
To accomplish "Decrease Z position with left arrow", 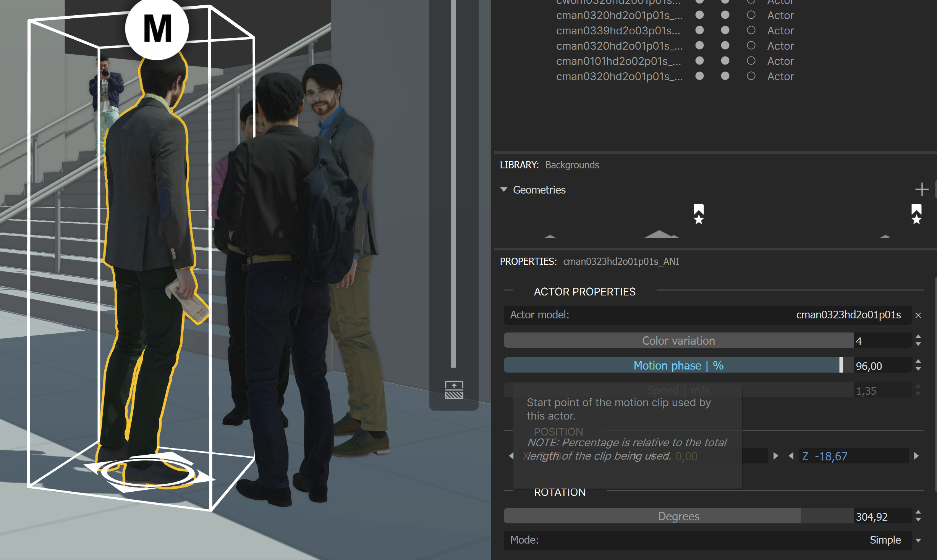I will point(791,456).
